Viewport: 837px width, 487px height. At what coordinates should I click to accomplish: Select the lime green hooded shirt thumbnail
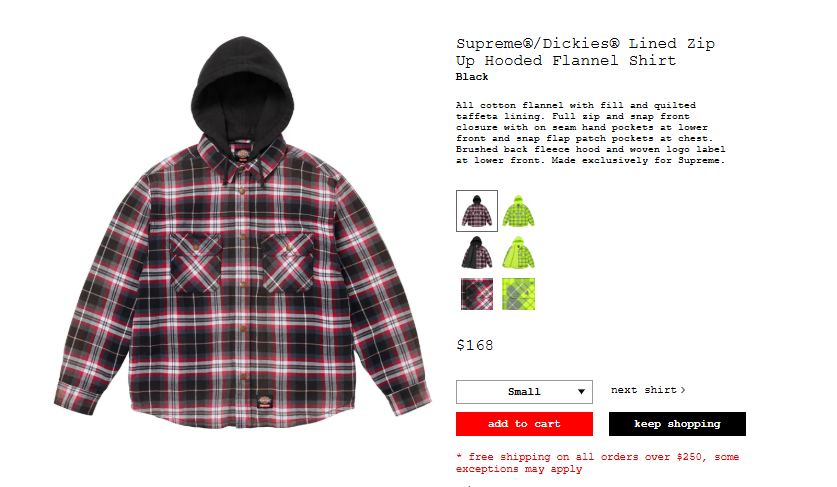point(518,211)
